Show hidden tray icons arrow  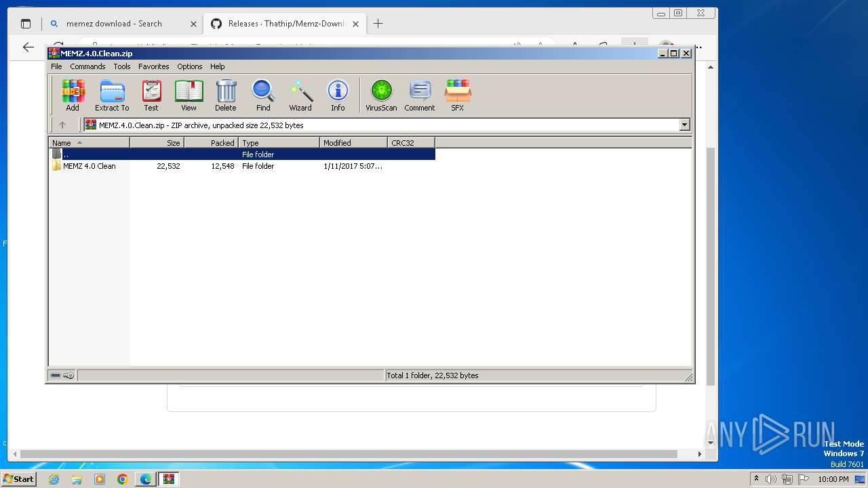756,479
